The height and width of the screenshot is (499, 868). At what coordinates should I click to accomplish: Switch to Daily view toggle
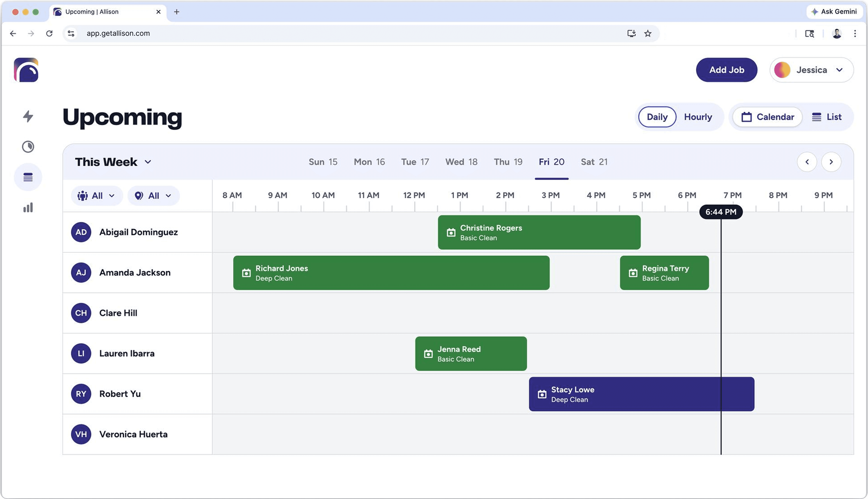coord(657,117)
